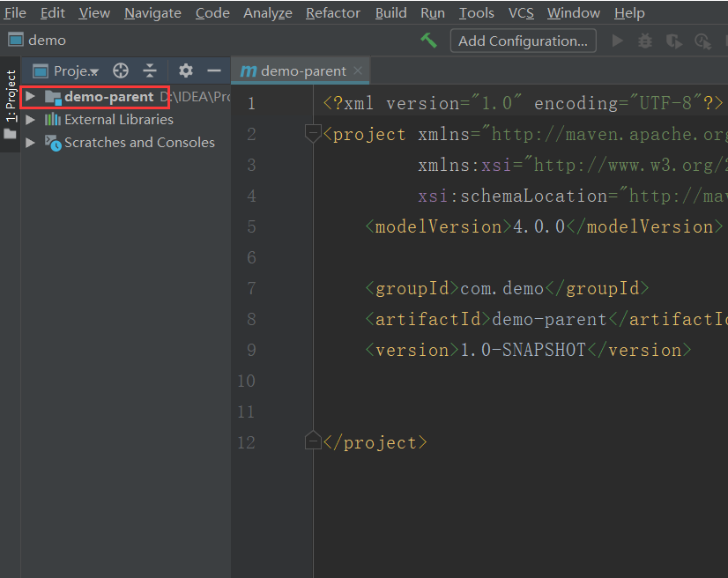Click the Profiler run icon
This screenshot has width=728, height=578.
click(703, 41)
